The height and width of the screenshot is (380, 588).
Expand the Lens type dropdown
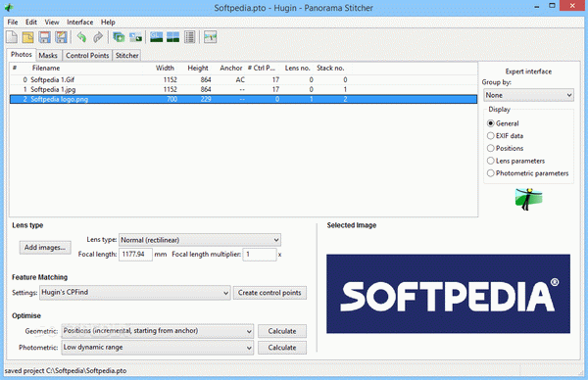pos(200,240)
